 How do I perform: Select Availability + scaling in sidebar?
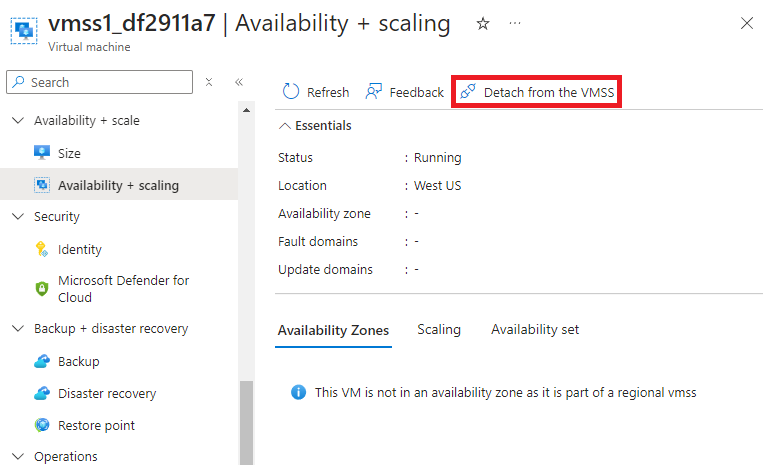119,185
